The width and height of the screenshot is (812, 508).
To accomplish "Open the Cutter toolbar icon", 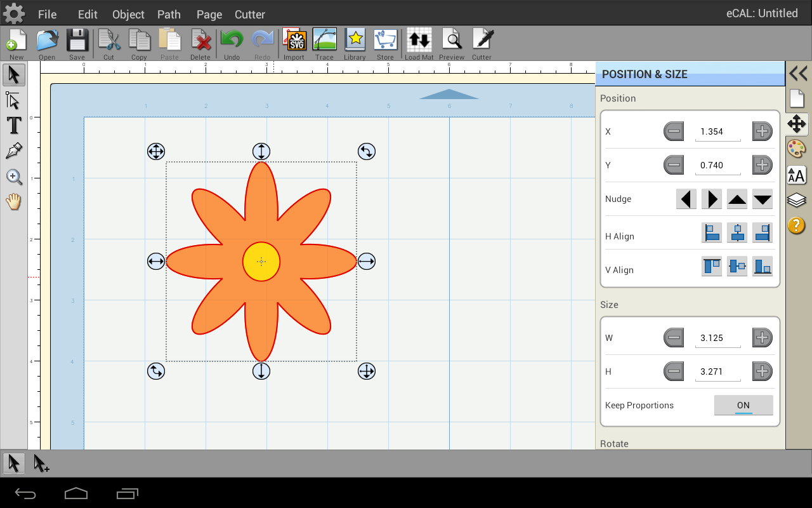I will pos(481,42).
